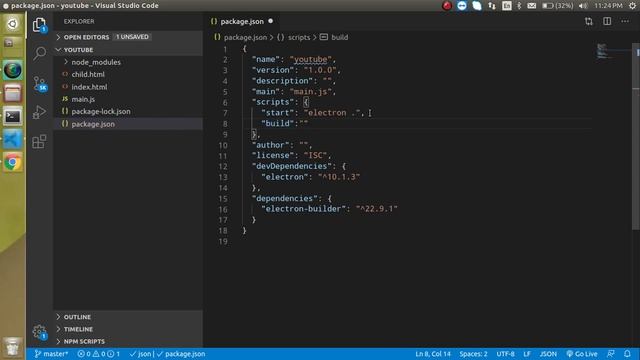Expand the NPM Scripts panel
The image size is (640, 360).
128,341
